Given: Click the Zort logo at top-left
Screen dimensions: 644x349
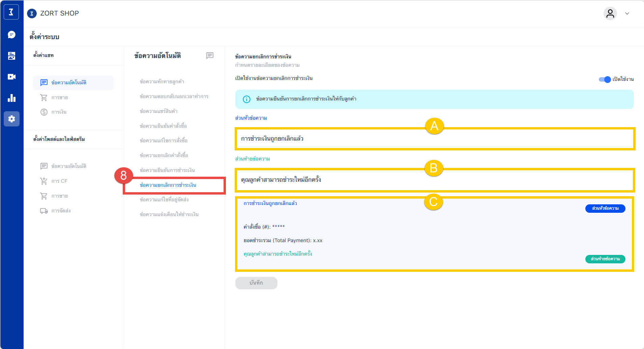Looking at the screenshot, I should 11,12.
